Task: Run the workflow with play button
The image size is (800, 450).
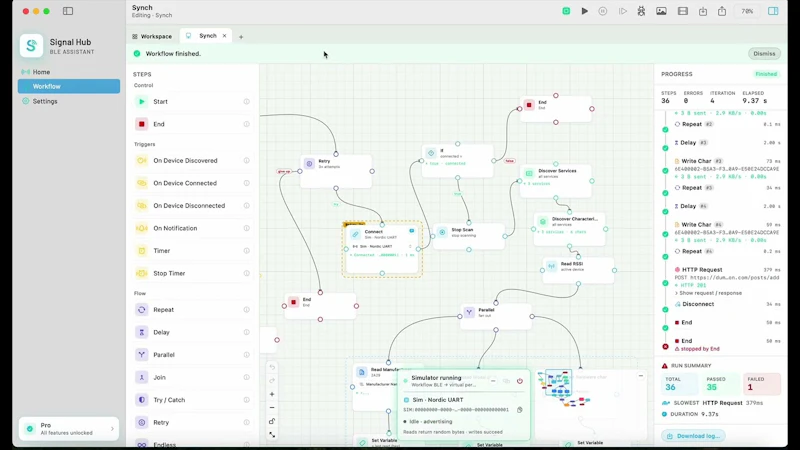Action: [x=585, y=11]
